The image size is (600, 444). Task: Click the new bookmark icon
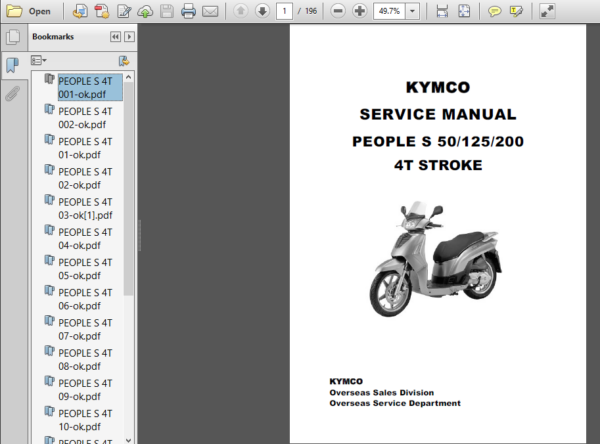(x=124, y=60)
